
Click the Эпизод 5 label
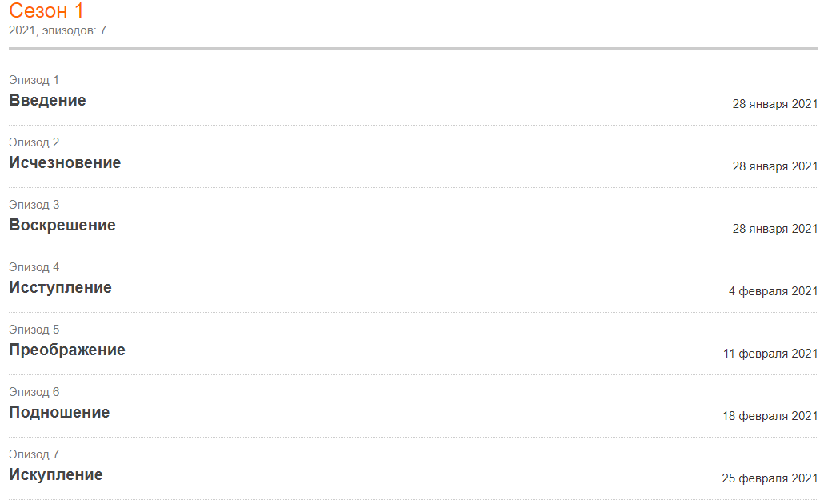(x=34, y=330)
